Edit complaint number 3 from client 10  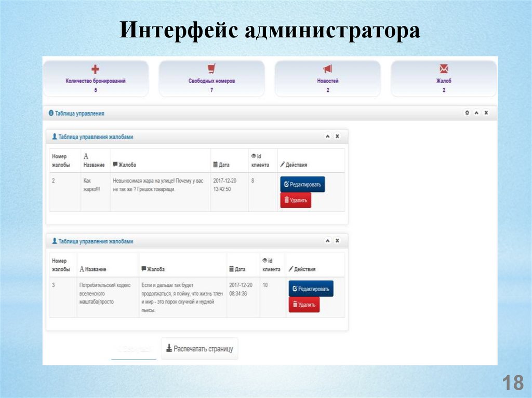point(311,289)
